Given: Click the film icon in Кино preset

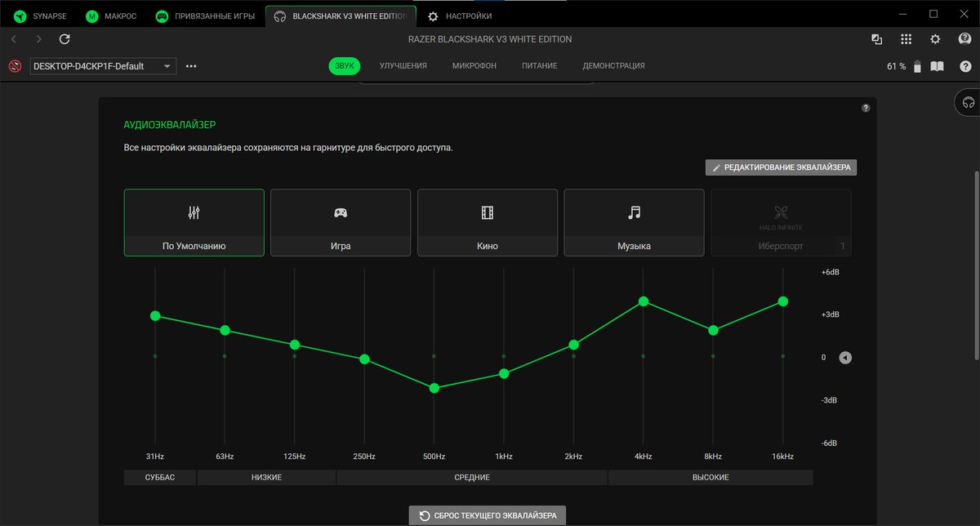Looking at the screenshot, I should pos(488,212).
